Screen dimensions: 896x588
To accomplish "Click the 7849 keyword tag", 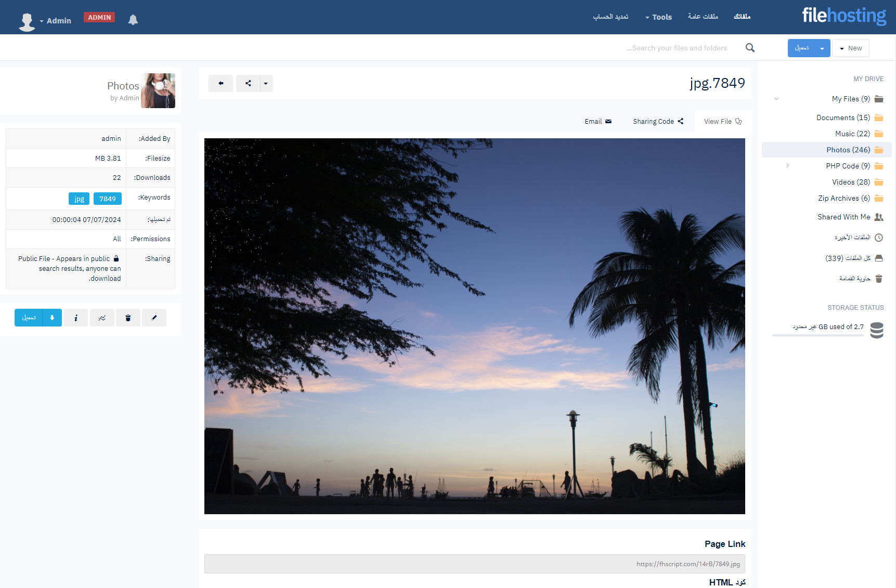I will 108,199.
